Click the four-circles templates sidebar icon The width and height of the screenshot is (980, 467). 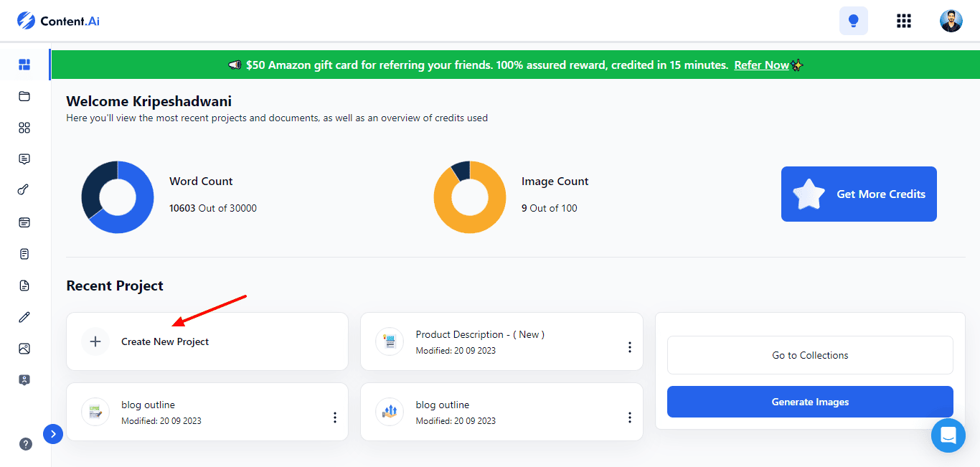click(24, 128)
